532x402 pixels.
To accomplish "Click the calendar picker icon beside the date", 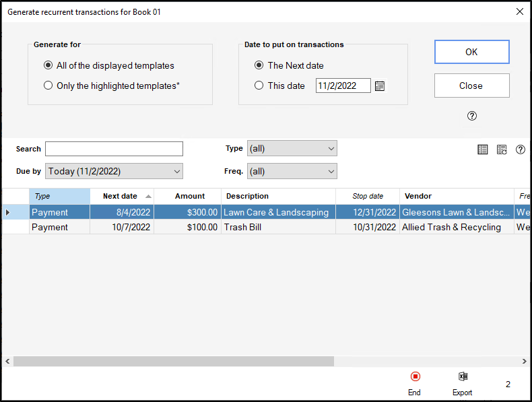I will pos(380,86).
